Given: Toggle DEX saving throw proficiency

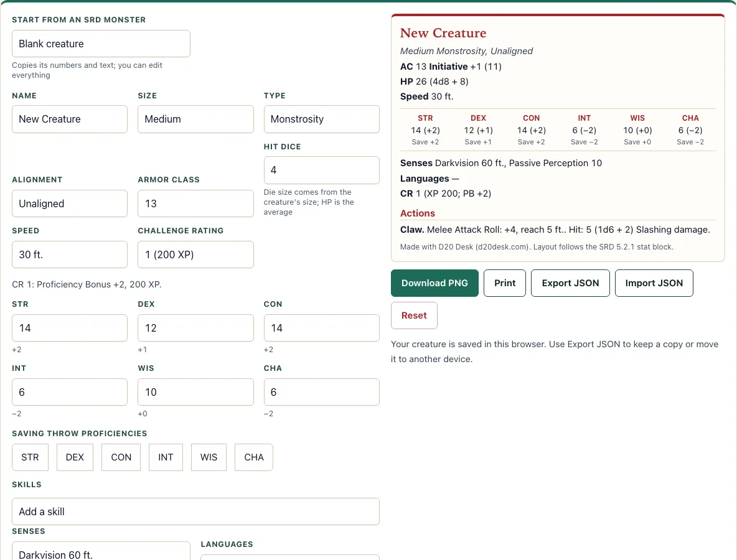Looking at the screenshot, I should click(75, 457).
